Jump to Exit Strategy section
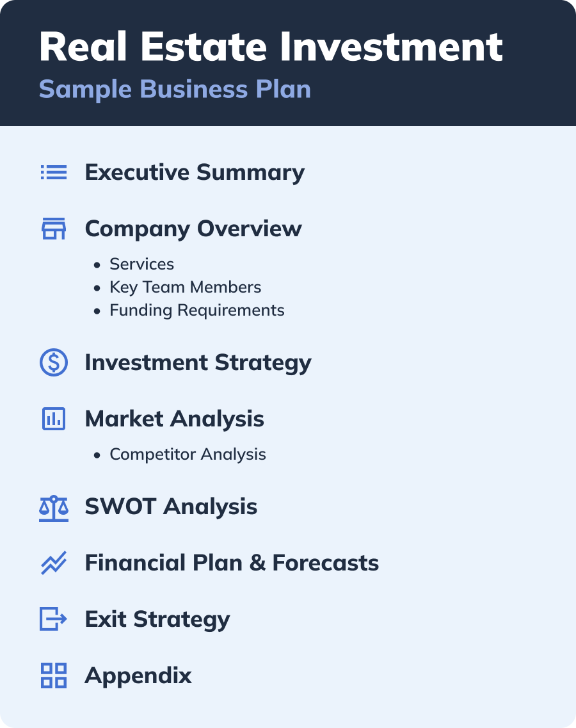 pos(157,619)
